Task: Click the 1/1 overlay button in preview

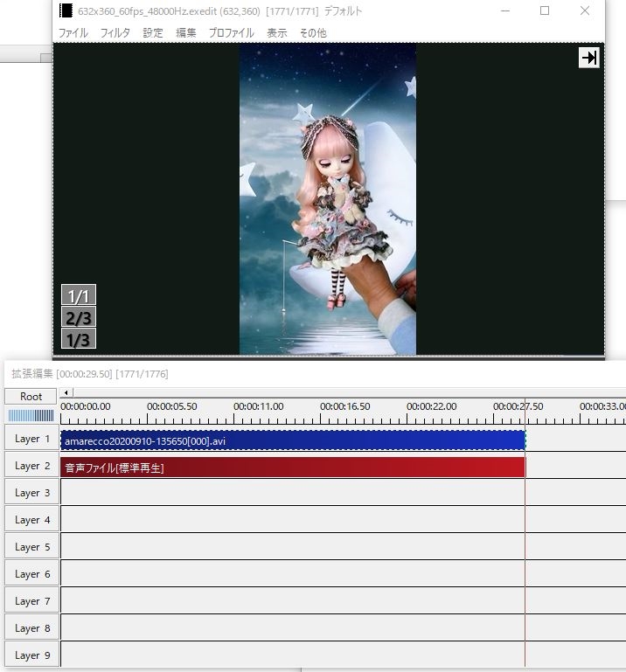Action: (79, 294)
